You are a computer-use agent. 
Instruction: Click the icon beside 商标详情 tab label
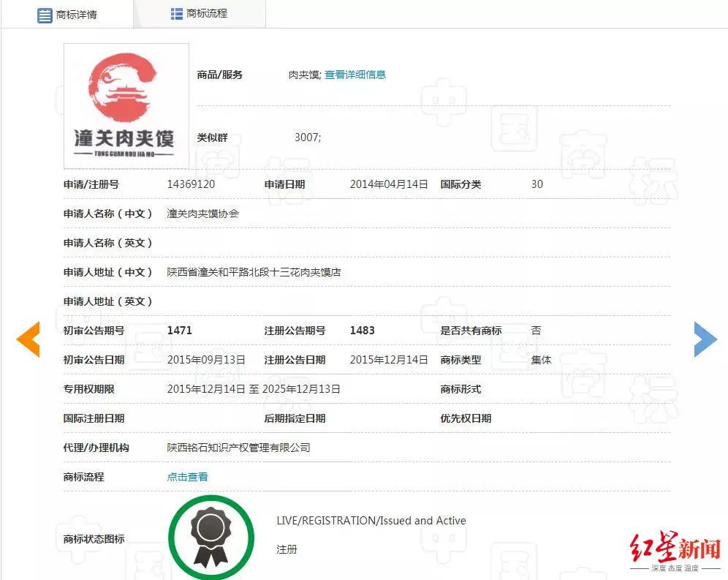pos(45,15)
